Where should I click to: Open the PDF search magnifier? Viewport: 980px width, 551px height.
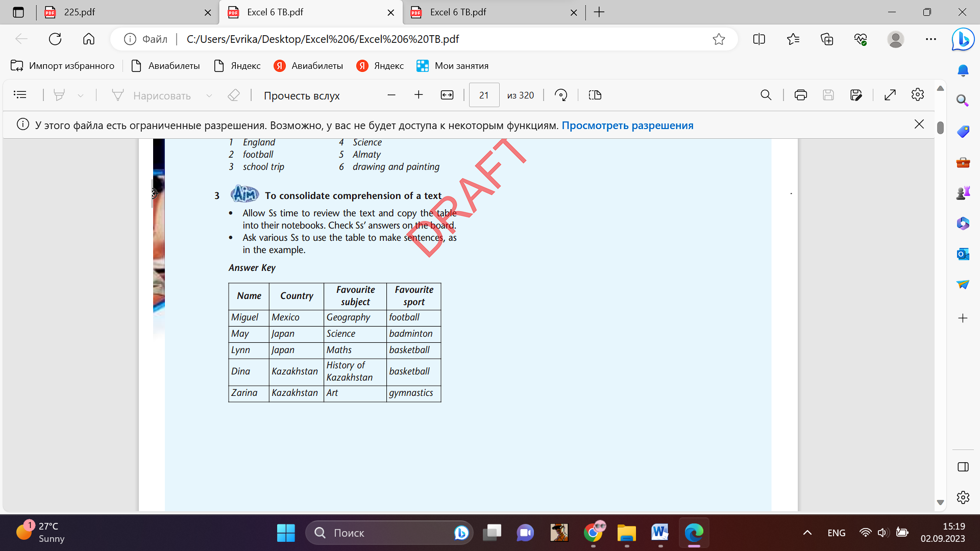pyautogui.click(x=766, y=95)
